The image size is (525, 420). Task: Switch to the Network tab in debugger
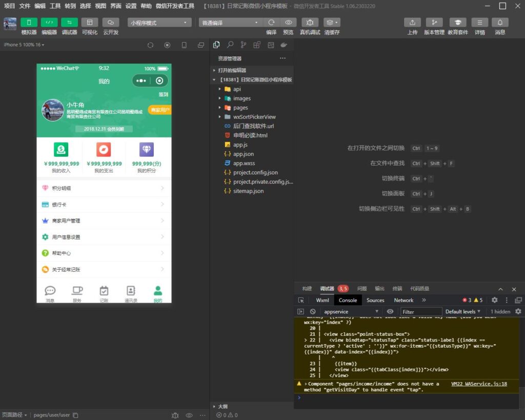click(403, 300)
